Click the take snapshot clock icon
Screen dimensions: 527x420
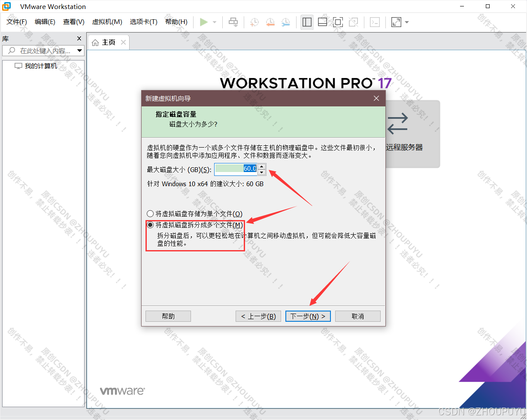[x=255, y=22]
